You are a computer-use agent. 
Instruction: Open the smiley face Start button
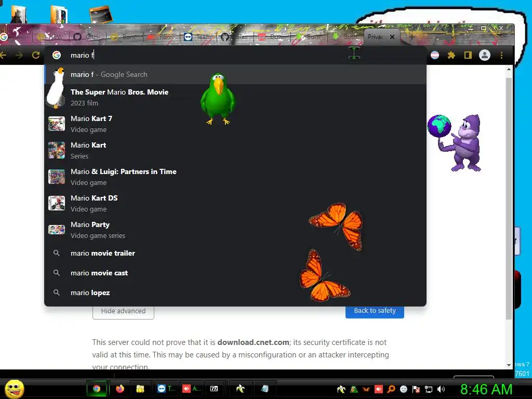(x=14, y=389)
